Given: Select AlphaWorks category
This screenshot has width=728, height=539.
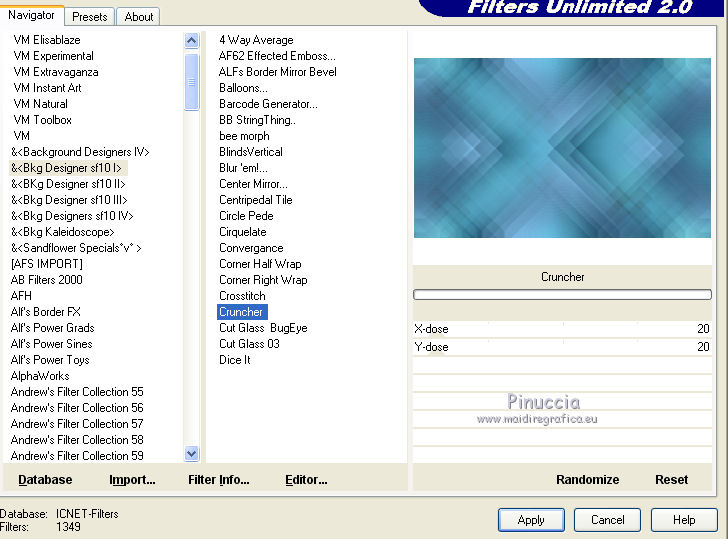Looking at the screenshot, I should coord(40,376).
